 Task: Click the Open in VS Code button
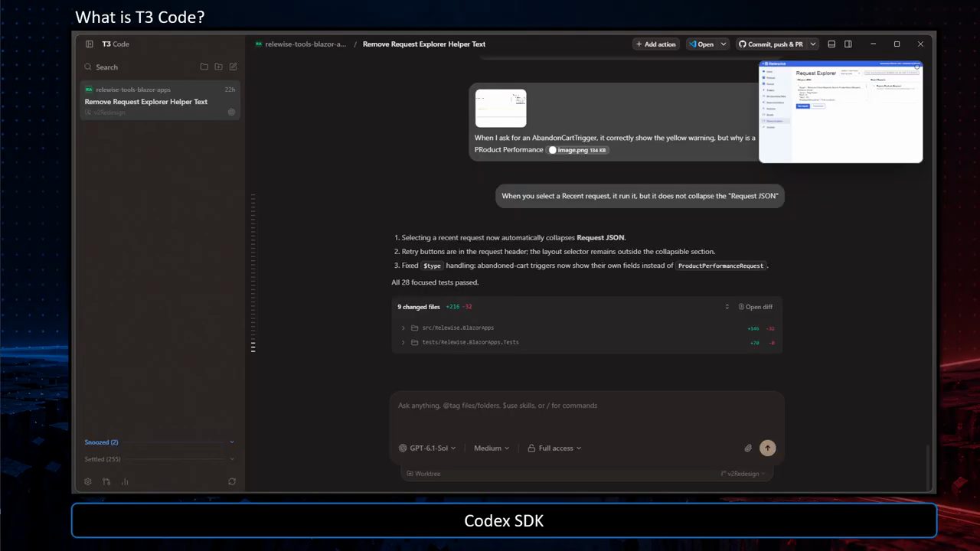[701, 44]
